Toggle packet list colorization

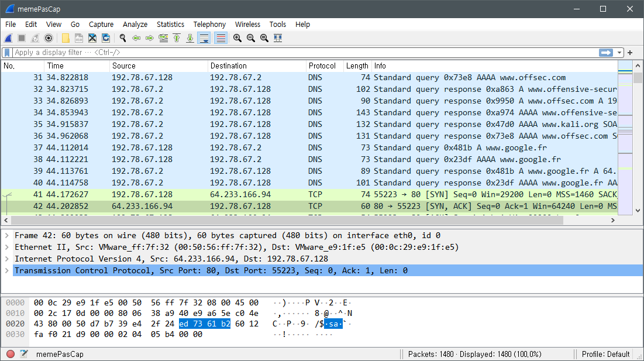tap(221, 38)
